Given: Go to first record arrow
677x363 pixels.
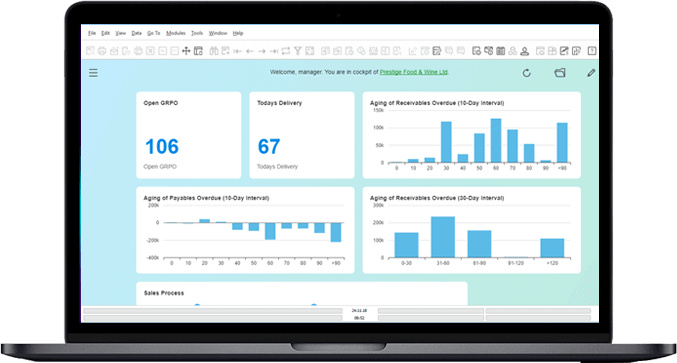Looking at the screenshot, I should coord(237,51).
